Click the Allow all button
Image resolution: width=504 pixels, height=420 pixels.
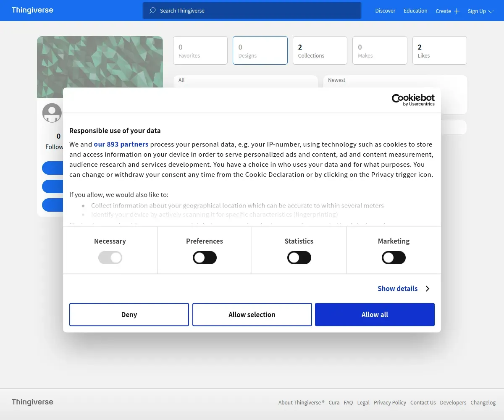[375, 315]
